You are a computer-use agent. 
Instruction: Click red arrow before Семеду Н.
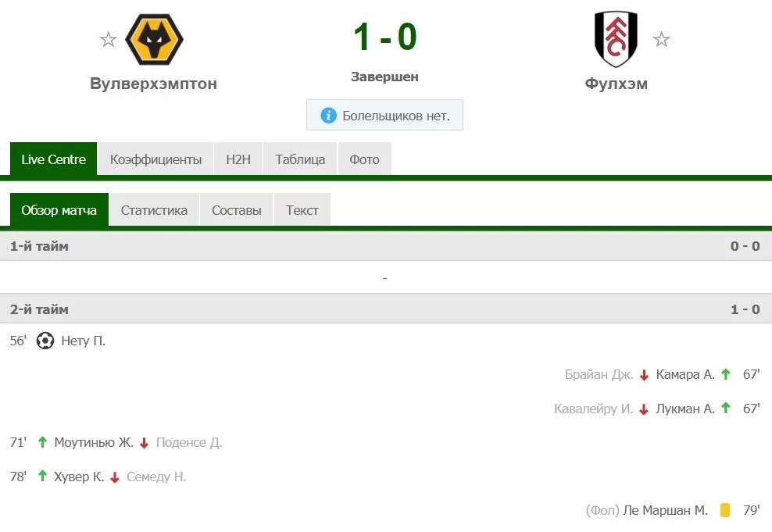[115, 477]
